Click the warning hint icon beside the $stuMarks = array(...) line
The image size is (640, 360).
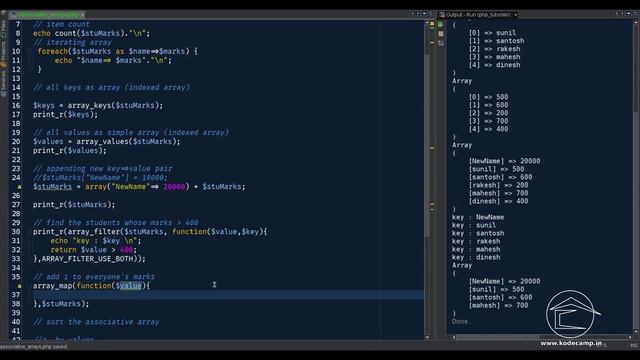pyautogui.click(x=19, y=187)
